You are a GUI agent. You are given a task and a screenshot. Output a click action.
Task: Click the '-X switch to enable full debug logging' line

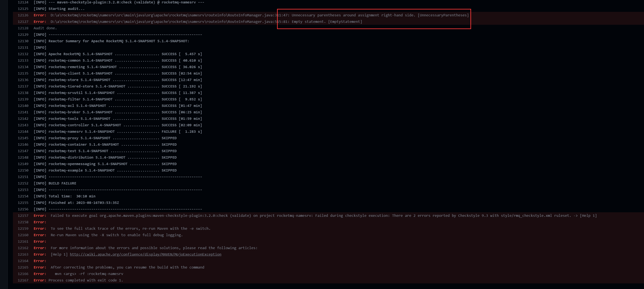108,235
